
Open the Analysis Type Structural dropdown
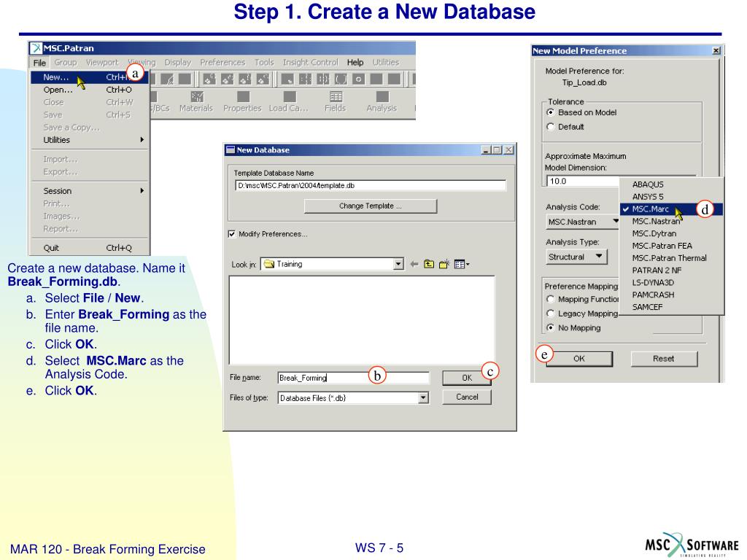[576, 257]
